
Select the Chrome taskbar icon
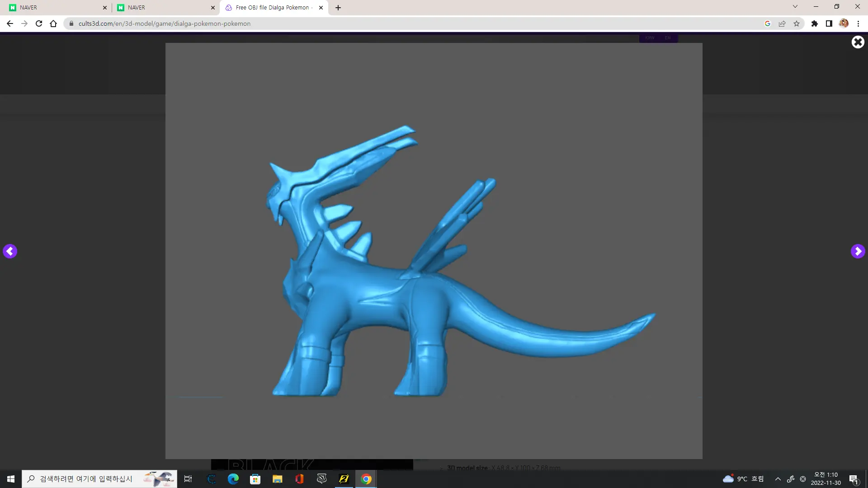coord(366,479)
